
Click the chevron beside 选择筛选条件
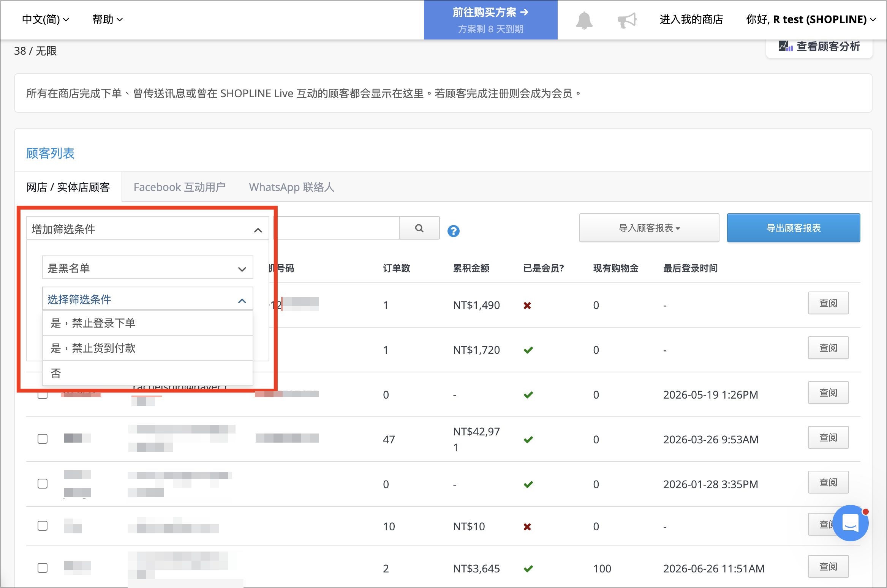click(x=242, y=301)
